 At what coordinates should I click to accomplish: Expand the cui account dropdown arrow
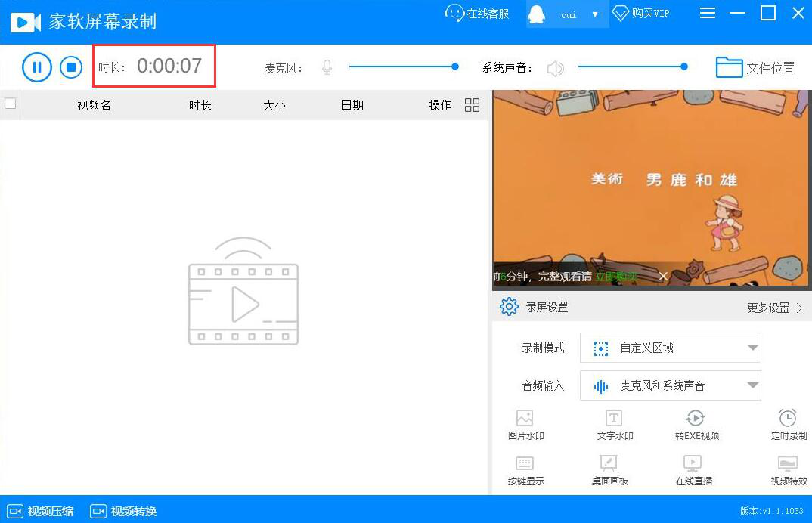pos(595,14)
